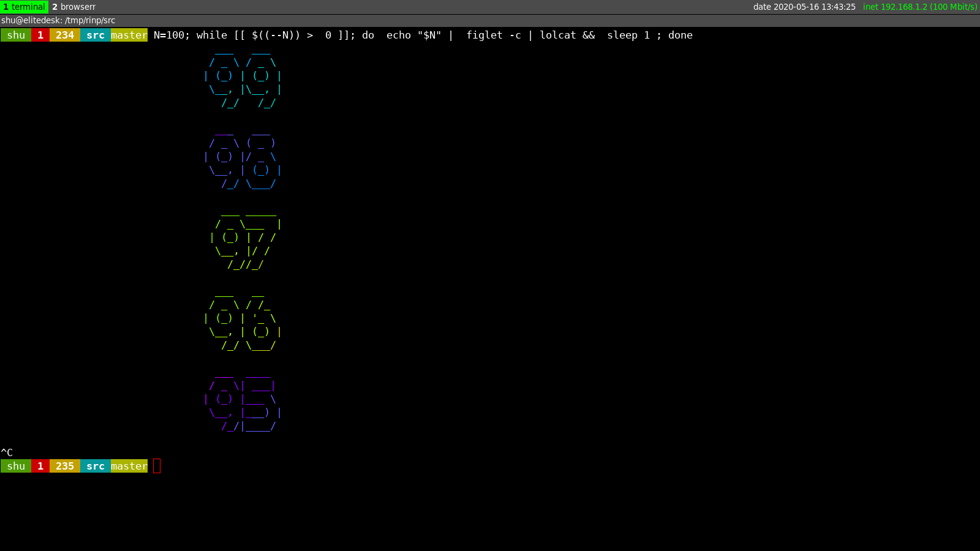Select the terminal tmux window
Image resolution: width=980 pixels, height=551 pixels.
click(24, 7)
